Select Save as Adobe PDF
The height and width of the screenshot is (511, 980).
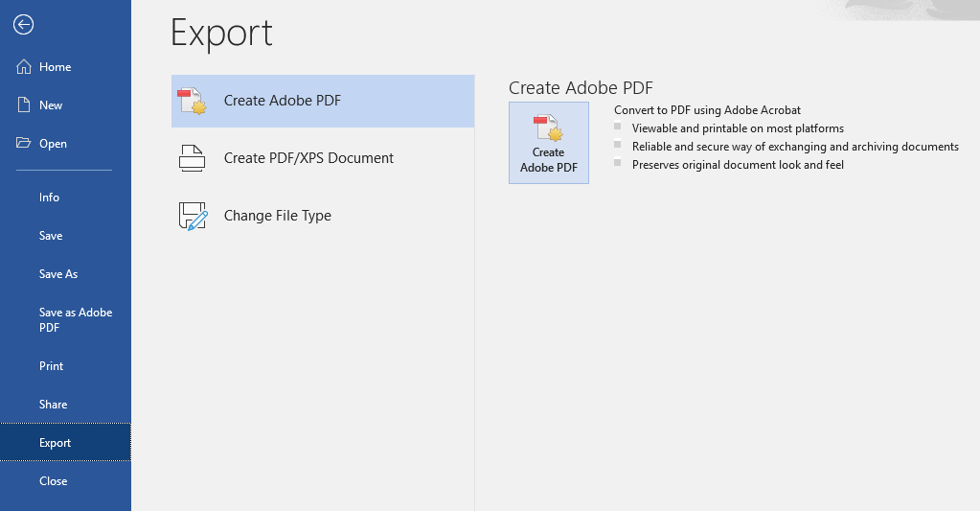[66, 319]
